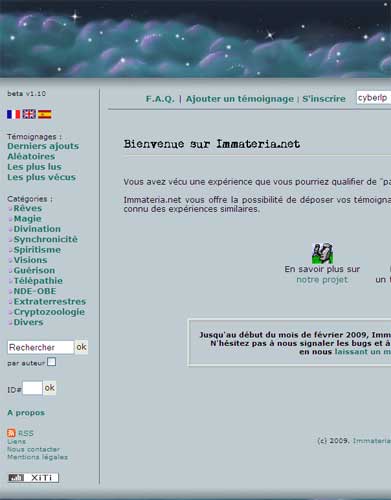
Task: Open the Synchronicité category
Action: tap(46, 239)
